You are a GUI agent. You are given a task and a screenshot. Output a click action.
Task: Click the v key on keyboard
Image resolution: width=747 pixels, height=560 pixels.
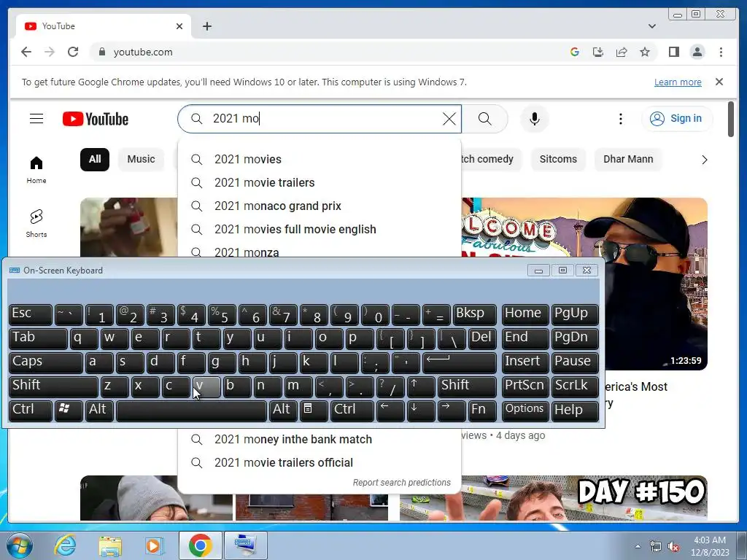[x=206, y=386]
